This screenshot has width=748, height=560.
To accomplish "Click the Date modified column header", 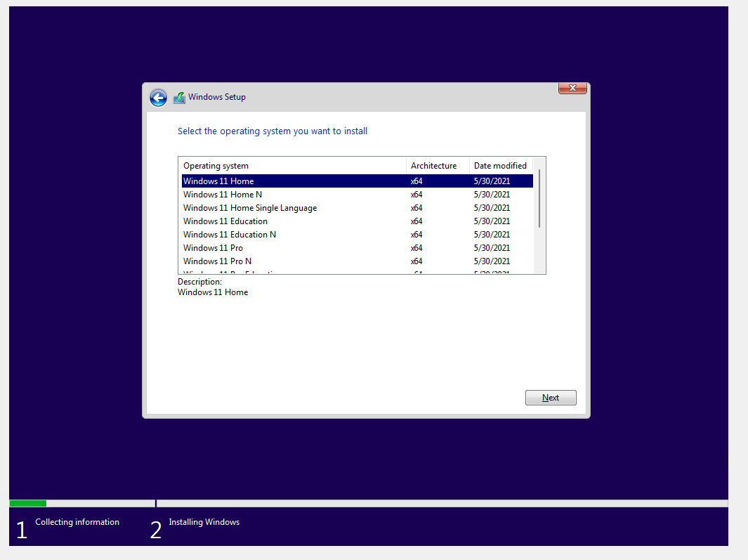I will point(501,166).
